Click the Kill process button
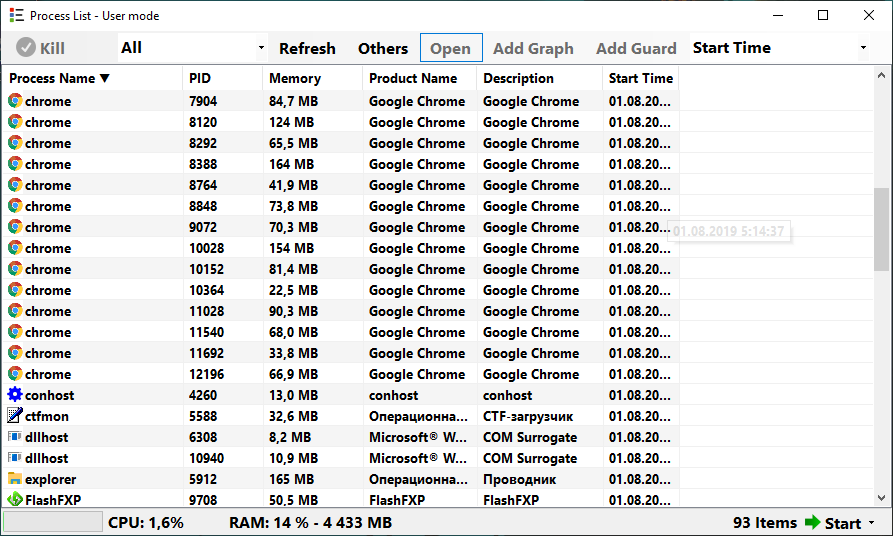This screenshot has width=893, height=536. (x=40, y=48)
